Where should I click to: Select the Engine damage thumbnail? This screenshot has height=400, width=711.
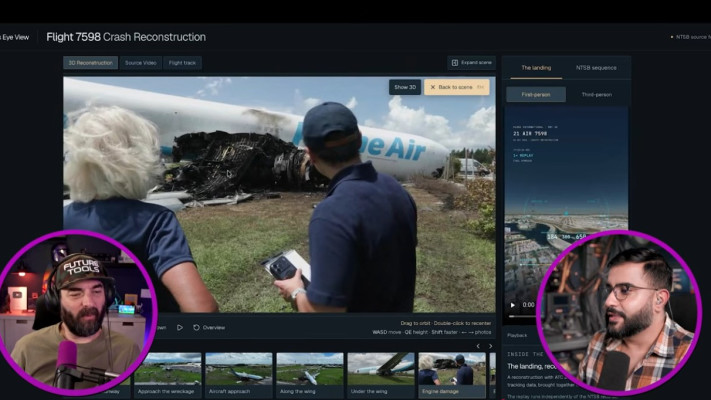[x=452, y=375]
